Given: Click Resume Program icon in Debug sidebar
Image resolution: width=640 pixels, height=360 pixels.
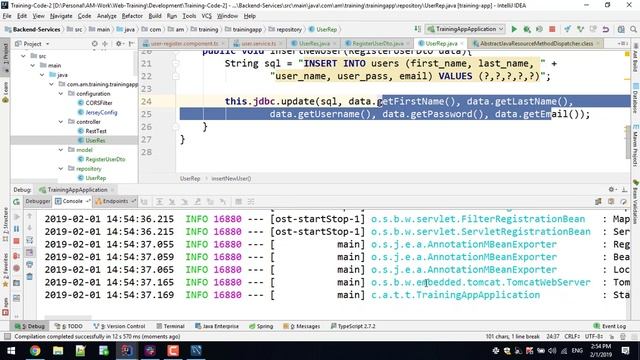Looking at the screenshot, I should (17, 217).
